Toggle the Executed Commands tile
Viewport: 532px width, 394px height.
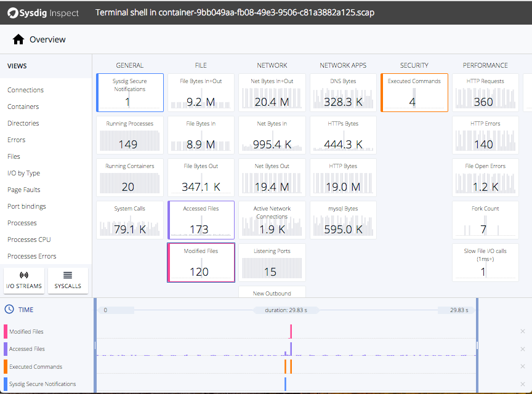(x=414, y=92)
